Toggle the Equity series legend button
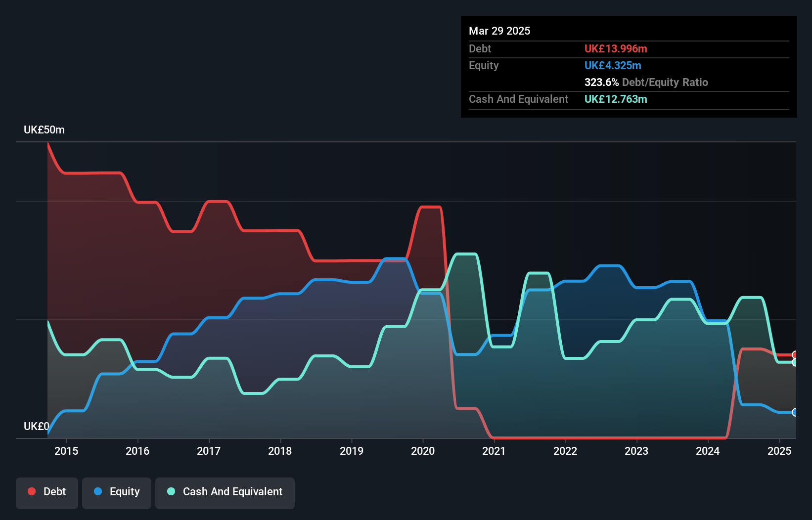The width and height of the screenshot is (812, 520). coord(117,493)
